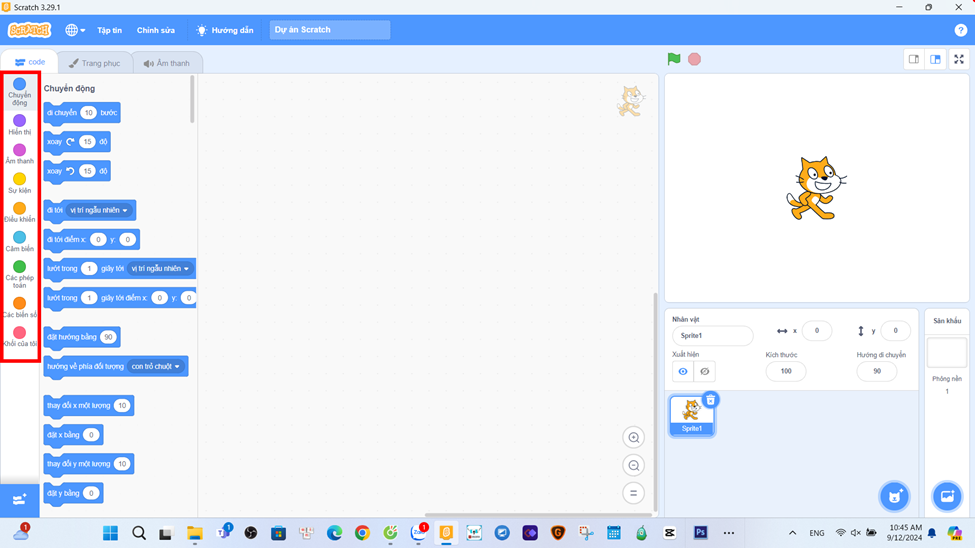Open the Tập tin menu

click(109, 30)
